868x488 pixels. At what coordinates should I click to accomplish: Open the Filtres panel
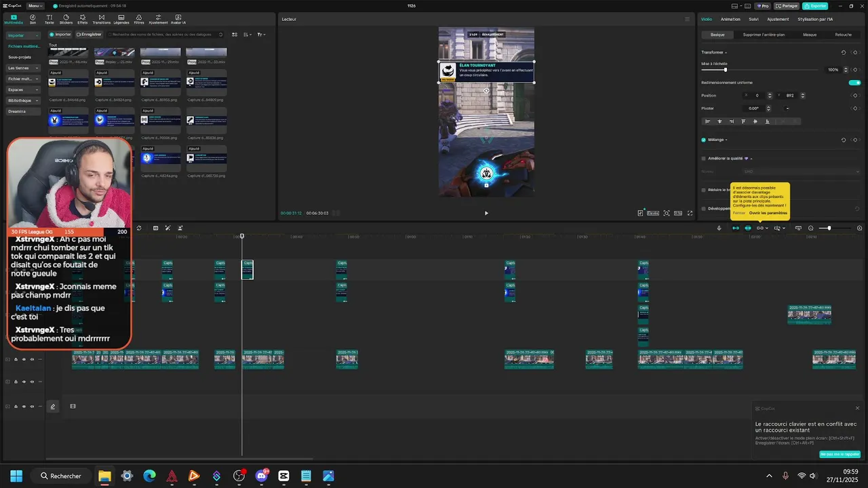(139, 19)
